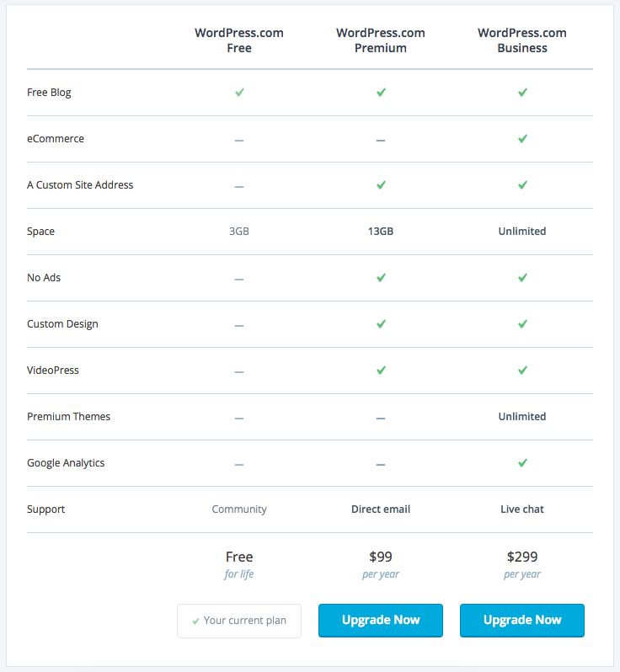
Task: Click the WordPress.com Premium column header
Action: point(381,40)
